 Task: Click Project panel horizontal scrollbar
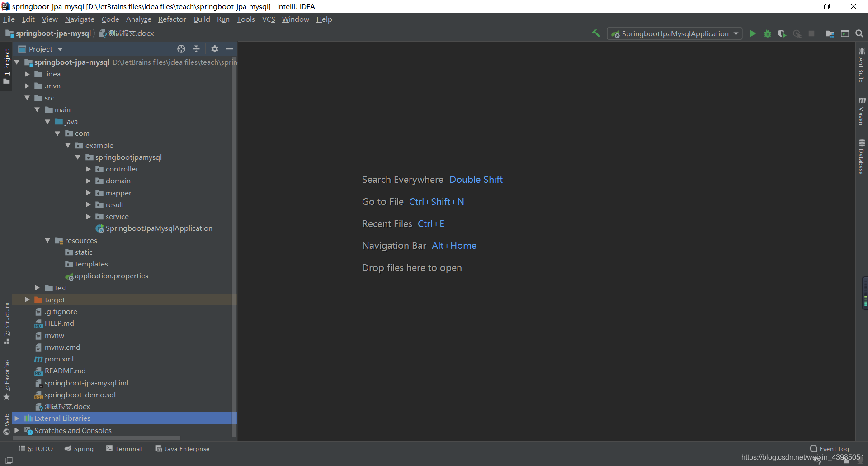click(x=96, y=438)
